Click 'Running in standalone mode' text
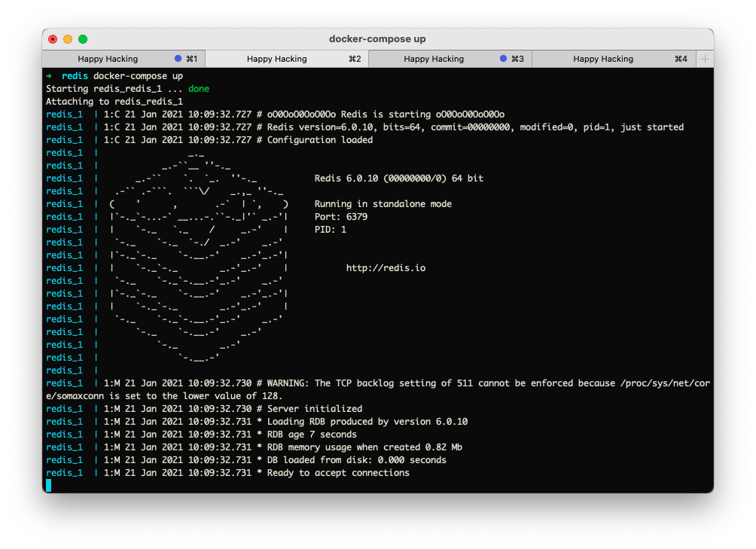The image size is (756, 549). pos(383,204)
